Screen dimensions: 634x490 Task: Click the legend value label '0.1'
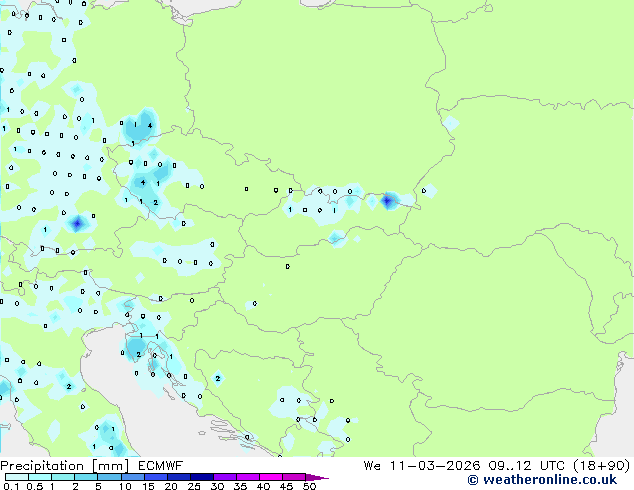[x=11, y=486]
